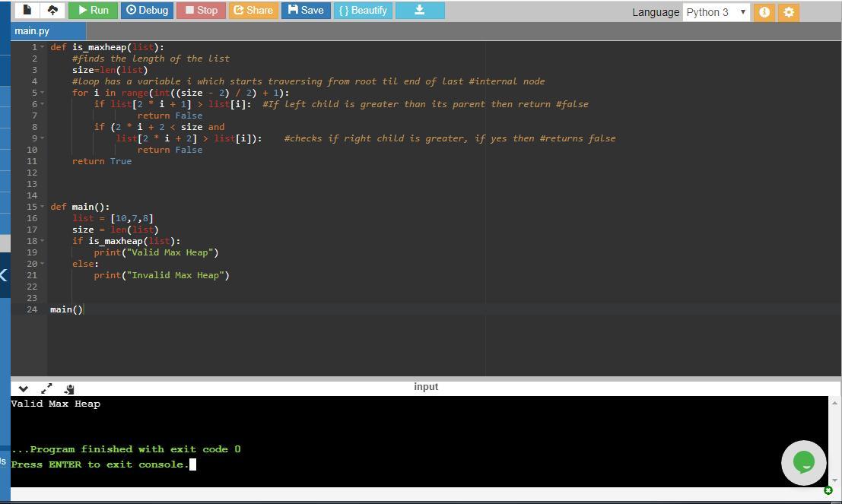842x504 pixels.
Task: Switch to the main.py tab
Action: [32, 31]
